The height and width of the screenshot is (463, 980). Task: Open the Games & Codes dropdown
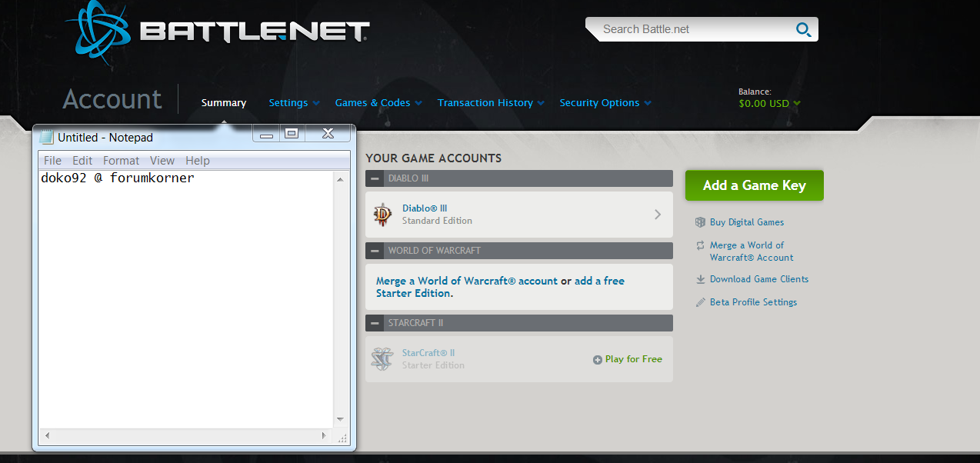pyautogui.click(x=378, y=103)
